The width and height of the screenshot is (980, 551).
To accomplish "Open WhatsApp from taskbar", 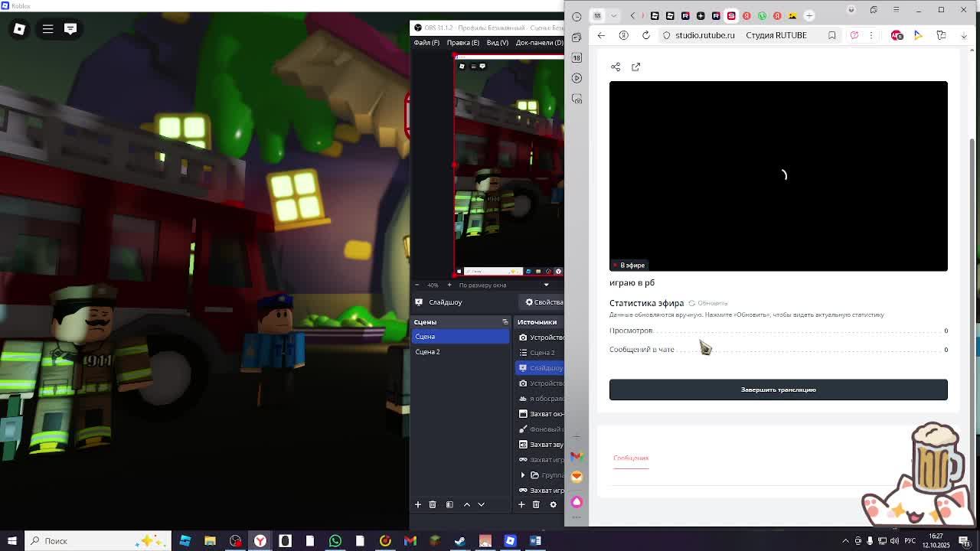I will point(335,541).
